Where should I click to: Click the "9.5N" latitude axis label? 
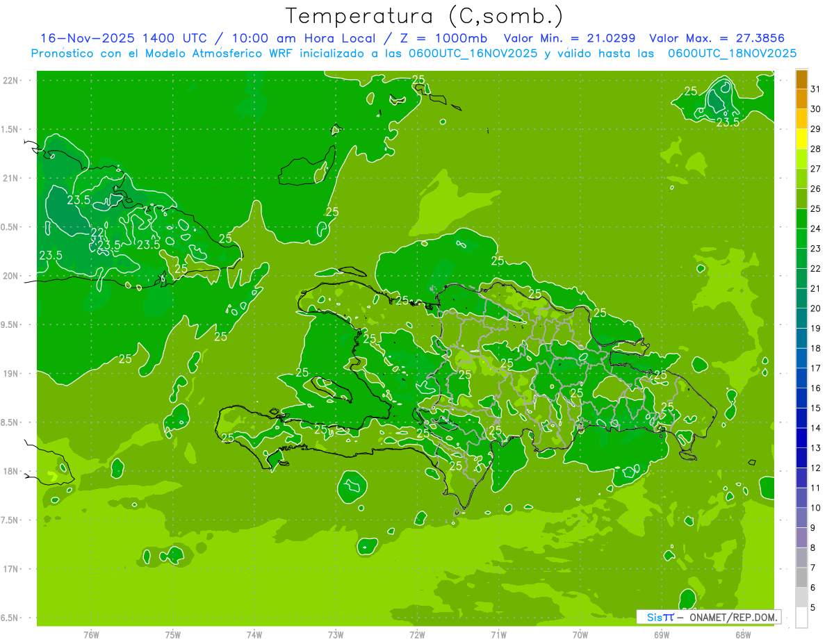tap(10, 325)
